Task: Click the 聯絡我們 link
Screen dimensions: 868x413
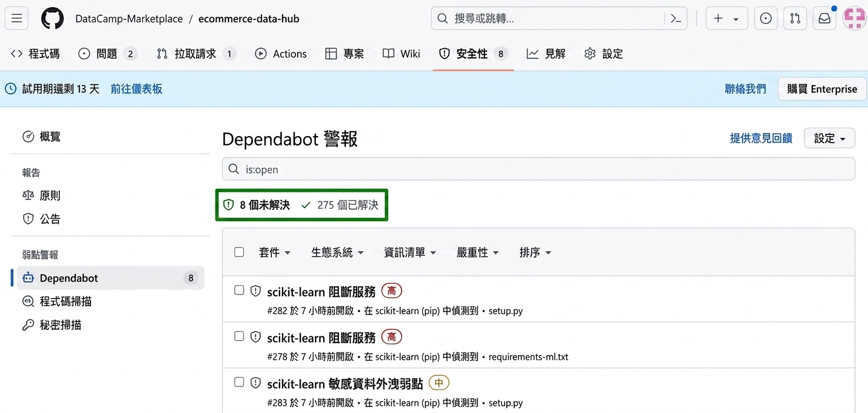Action: [x=745, y=89]
